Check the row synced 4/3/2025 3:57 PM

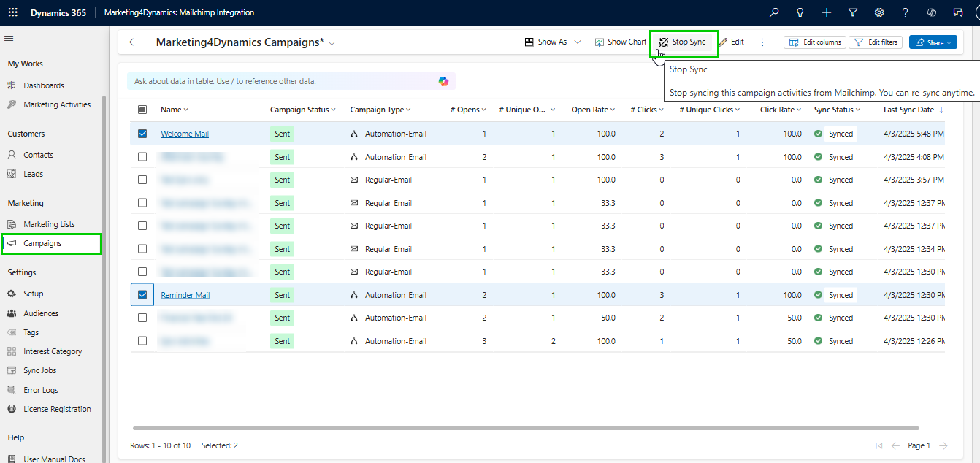[142, 180]
